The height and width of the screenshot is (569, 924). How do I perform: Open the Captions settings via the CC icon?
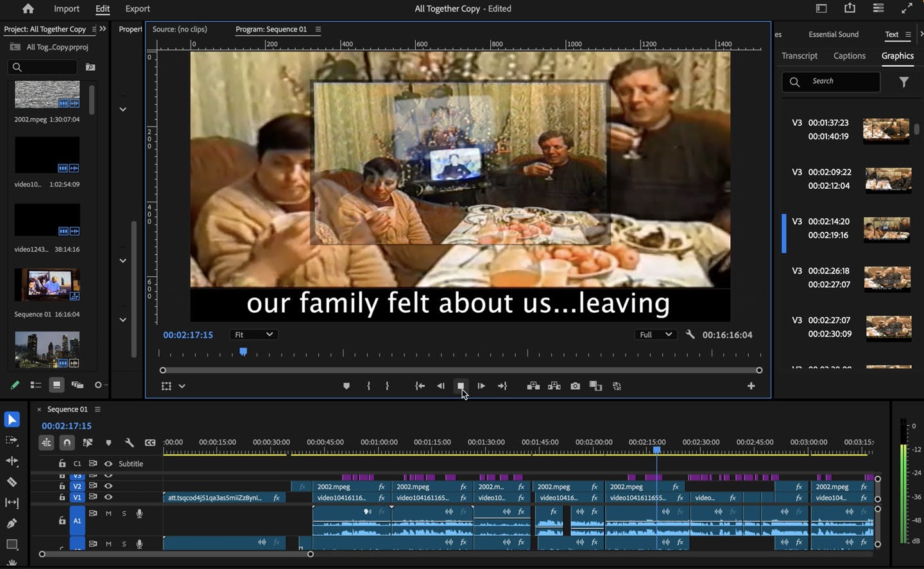tap(150, 442)
